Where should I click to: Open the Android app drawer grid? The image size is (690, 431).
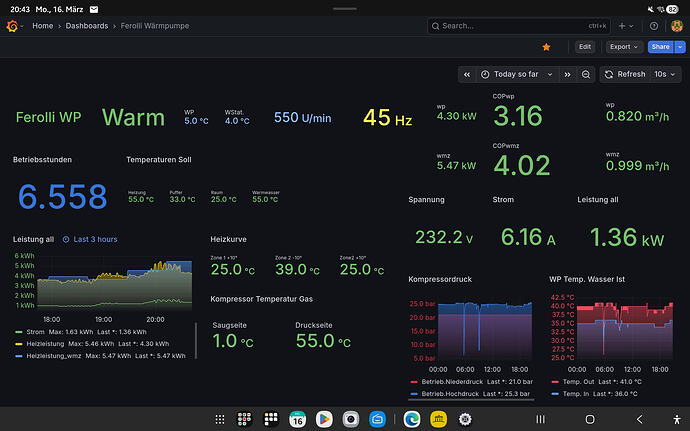(220, 419)
